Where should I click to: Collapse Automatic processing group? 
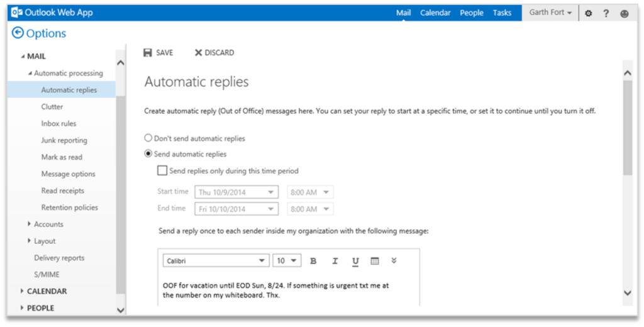(x=30, y=73)
